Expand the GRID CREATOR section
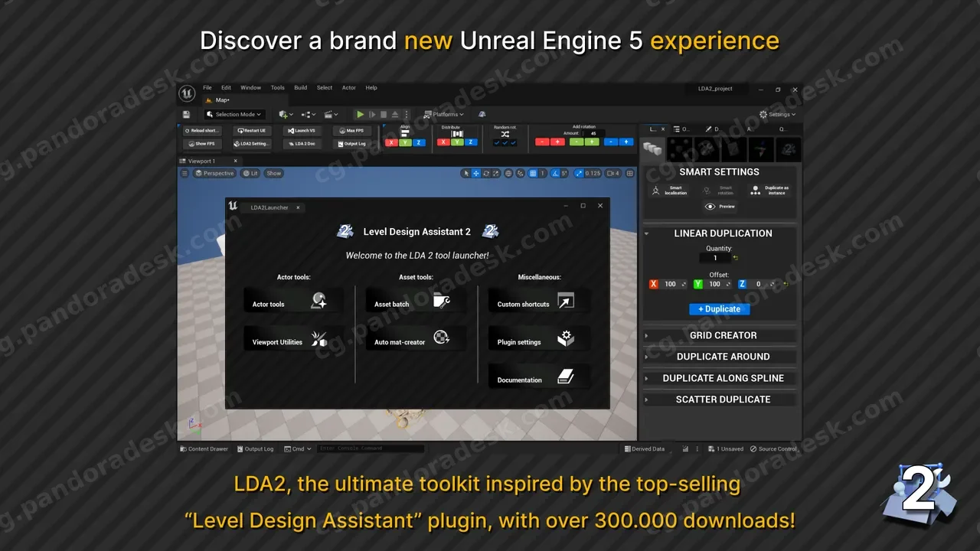Image resolution: width=980 pixels, height=551 pixels. (x=720, y=335)
